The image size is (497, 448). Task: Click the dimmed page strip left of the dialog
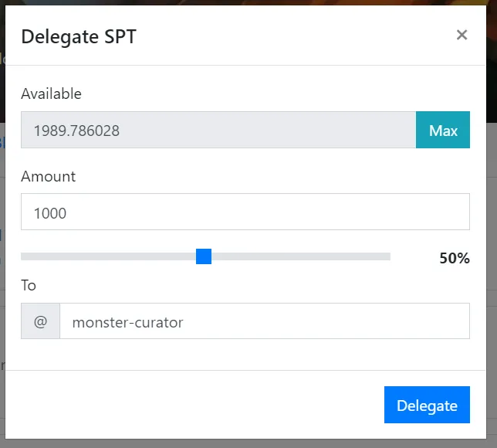[x=2, y=222]
